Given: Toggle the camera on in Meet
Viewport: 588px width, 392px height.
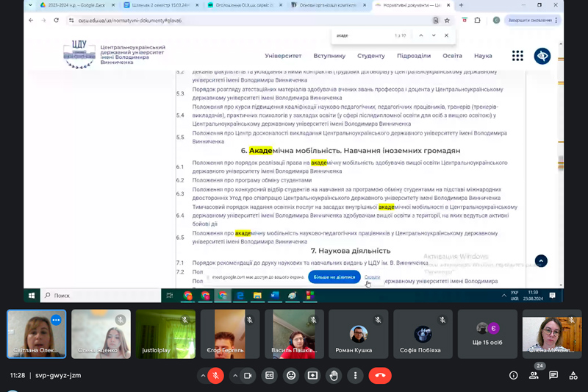Looking at the screenshot, I should [x=248, y=375].
